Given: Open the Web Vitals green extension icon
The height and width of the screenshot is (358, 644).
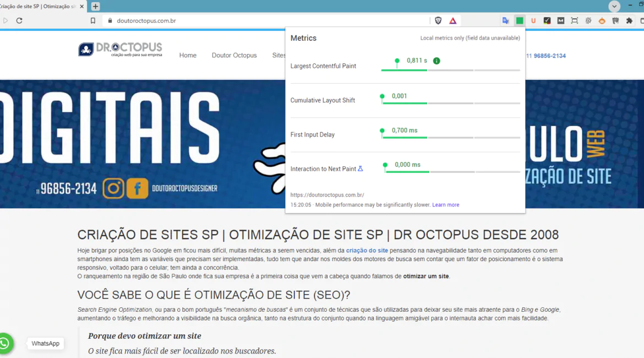Looking at the screenshot, I should (520, 20).
